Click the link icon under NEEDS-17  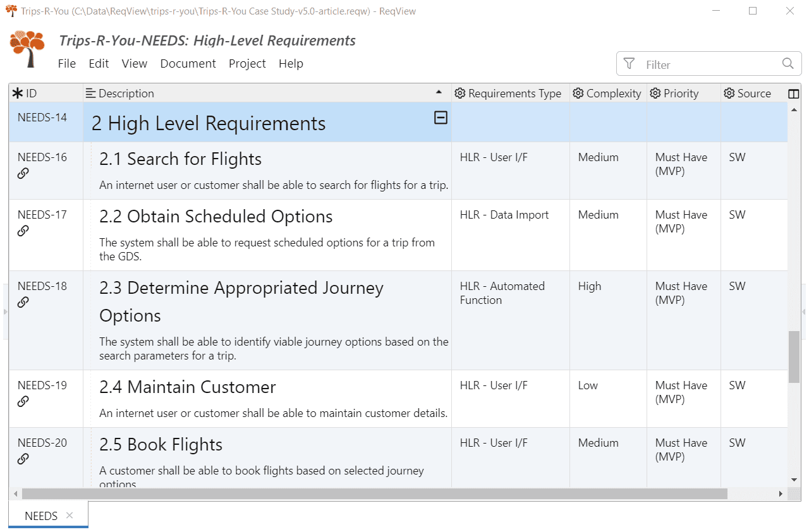23,231
